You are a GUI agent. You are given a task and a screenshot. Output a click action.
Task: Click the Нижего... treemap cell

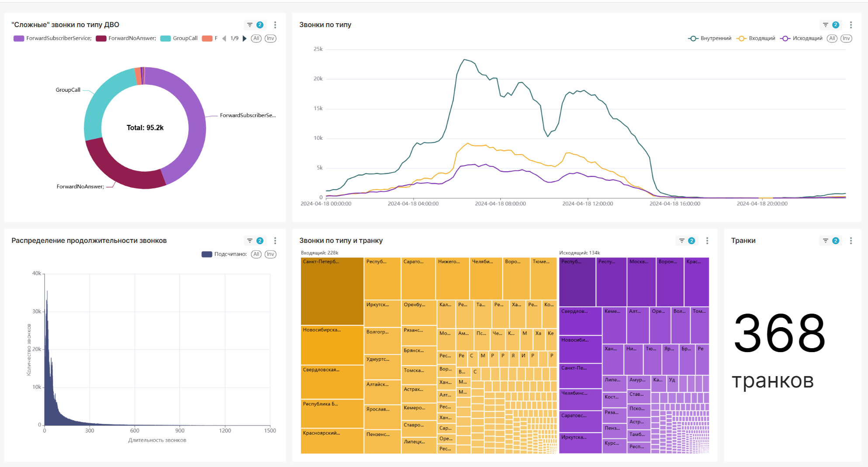tap(453, 278)
